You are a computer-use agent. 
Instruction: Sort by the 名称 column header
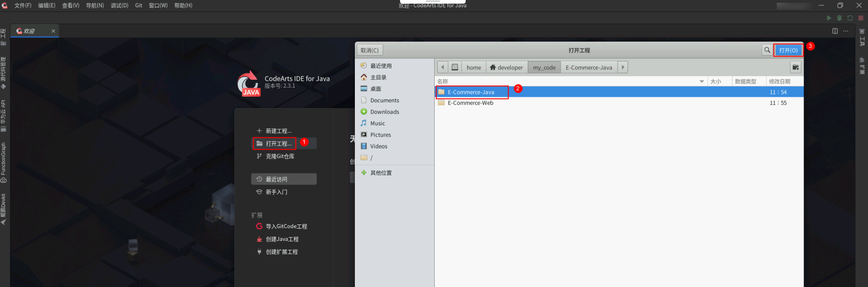pos(571,82)
